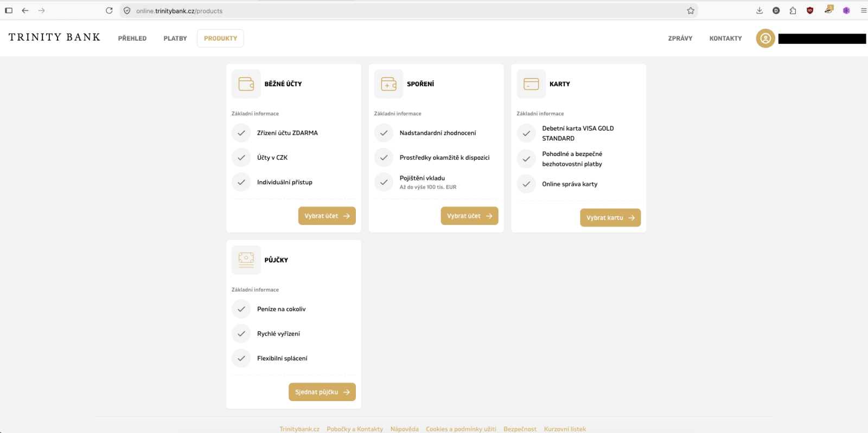Click the 'Debetní karta VISA GOLD STANDARD' text
This screenshot has width=868, height=433.
pyautogui.click(x=578, y=133)
